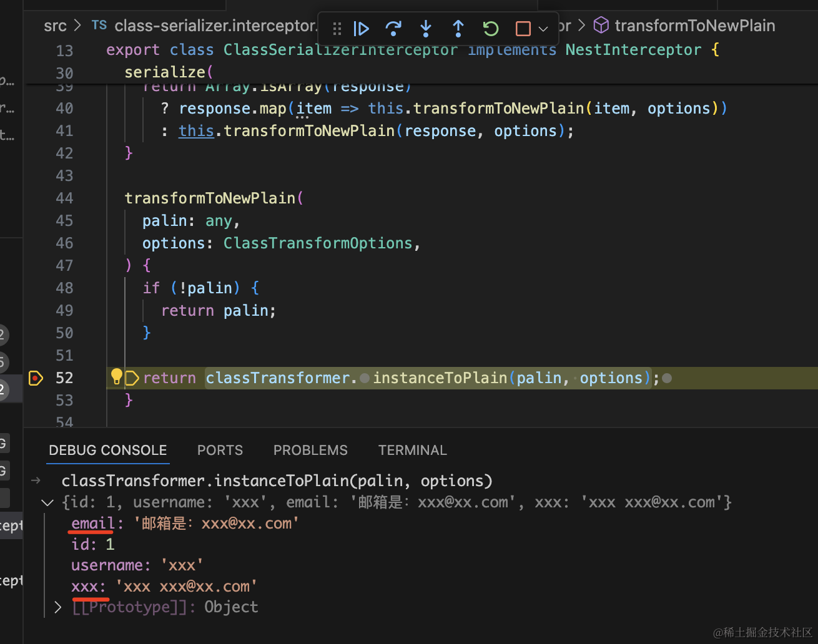Image resolution: width=818 pixels, height=644 pixels.
Task: Click the evaluated expression classTransformer.instanceToPlain(palin, options)
Action: coord(277,481)
